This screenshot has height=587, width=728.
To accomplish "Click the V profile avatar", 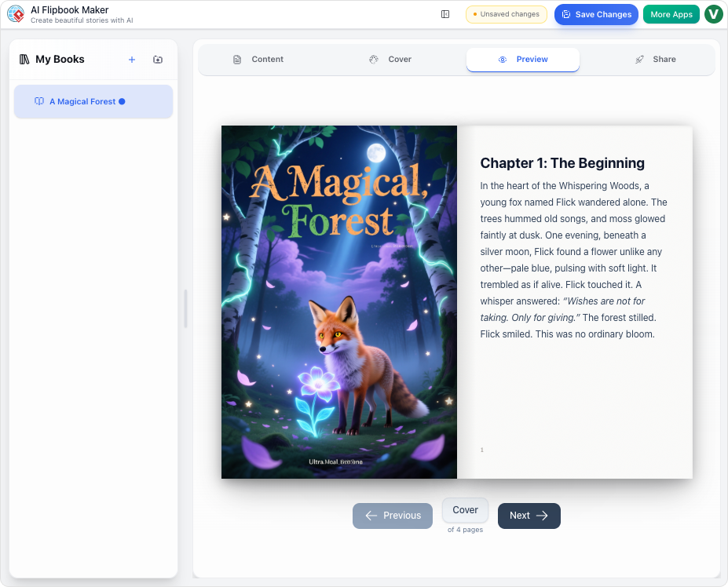I will pos(713,14).
